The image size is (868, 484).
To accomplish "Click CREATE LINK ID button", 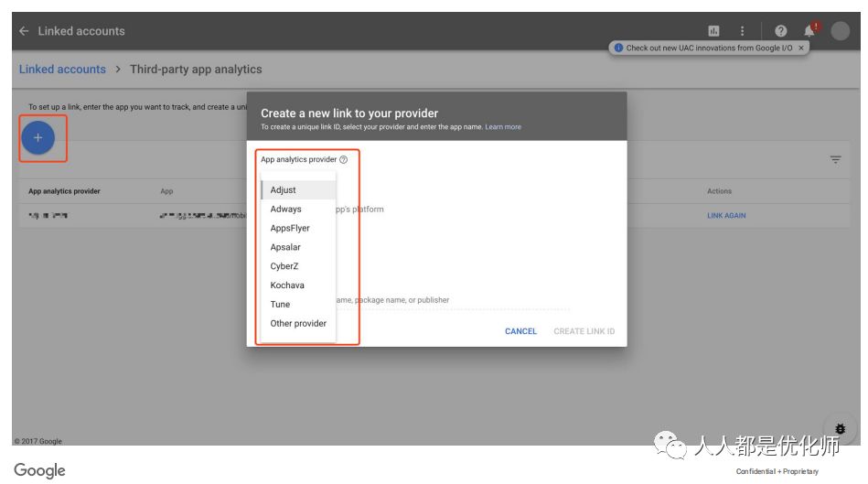I will [584, 331].
